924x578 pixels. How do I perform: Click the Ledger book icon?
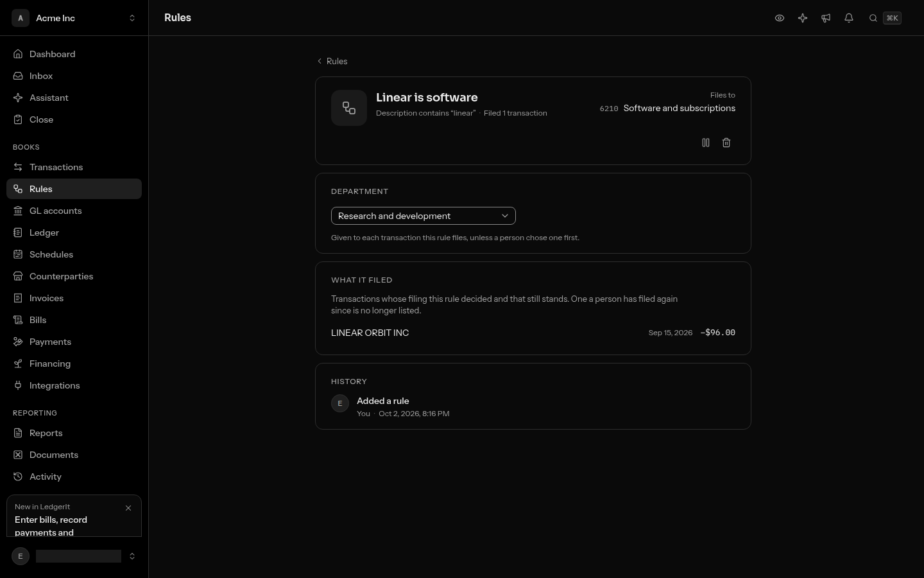pos(18,232)
